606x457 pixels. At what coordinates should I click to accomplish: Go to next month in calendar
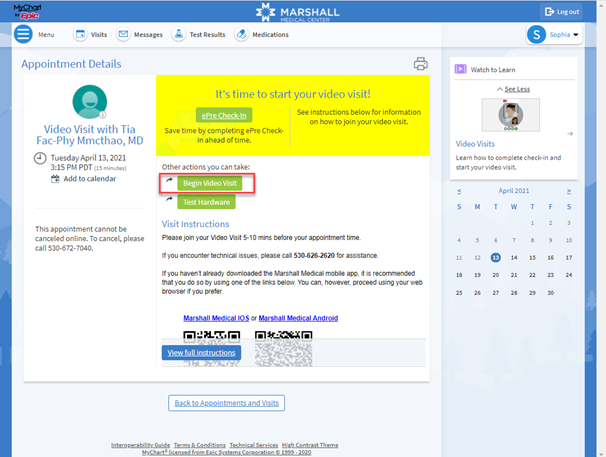(x=569, y=191)
